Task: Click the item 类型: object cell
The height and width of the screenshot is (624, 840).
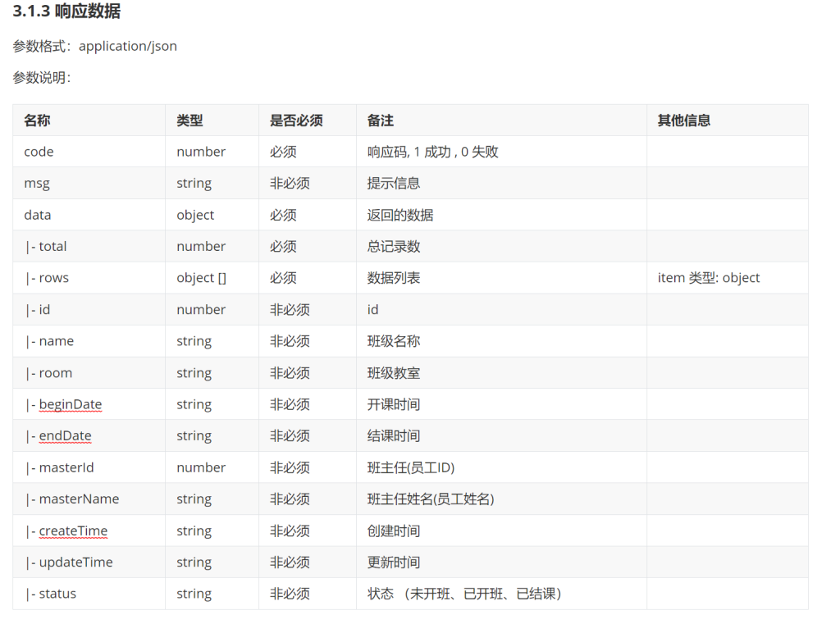Action: tap(709, 278)
